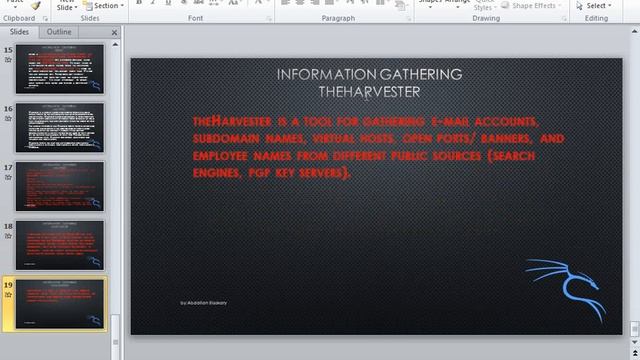Click the Convert to SmartArt icon
Image resolution: width=640 pixels, height=360 pixels.
[x=400, y=6]
